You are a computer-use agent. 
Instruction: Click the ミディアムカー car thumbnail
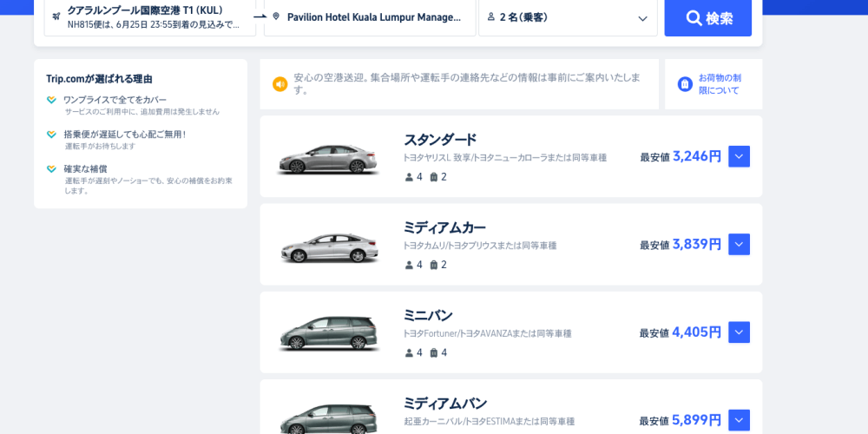[x=328, y=247]
